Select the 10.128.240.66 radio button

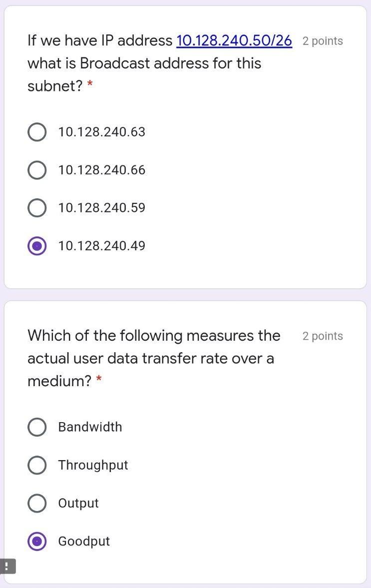[37, 170]
